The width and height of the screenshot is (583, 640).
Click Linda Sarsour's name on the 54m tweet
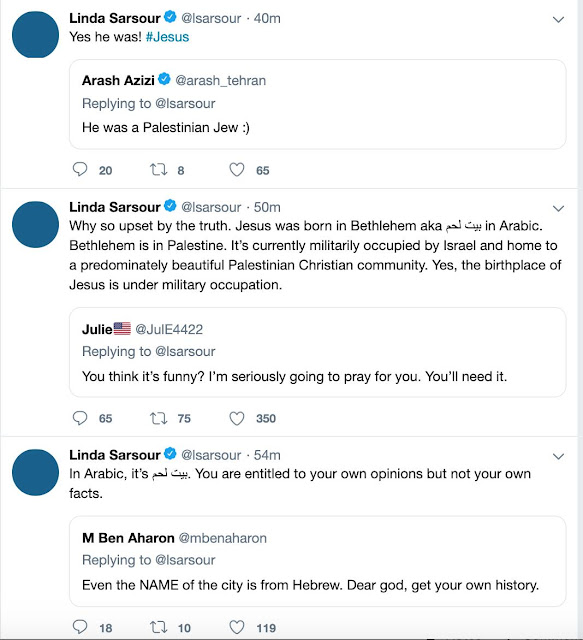[115, 455]
